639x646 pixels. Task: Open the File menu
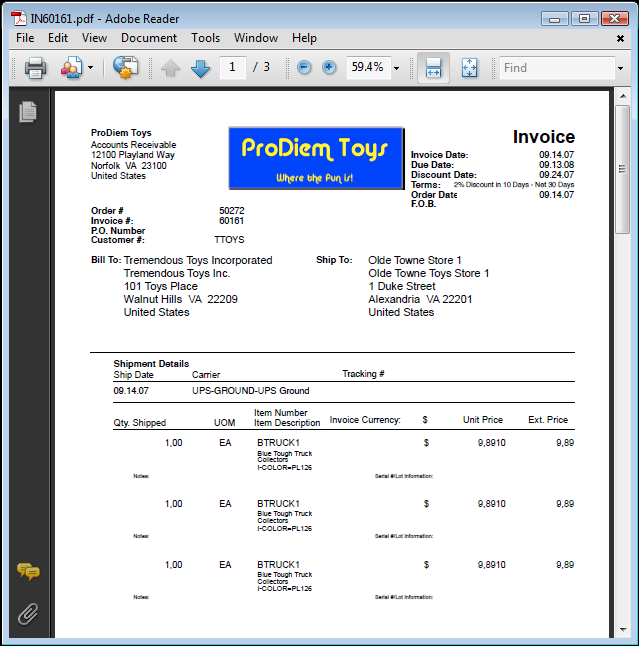[x=25, y=38]
